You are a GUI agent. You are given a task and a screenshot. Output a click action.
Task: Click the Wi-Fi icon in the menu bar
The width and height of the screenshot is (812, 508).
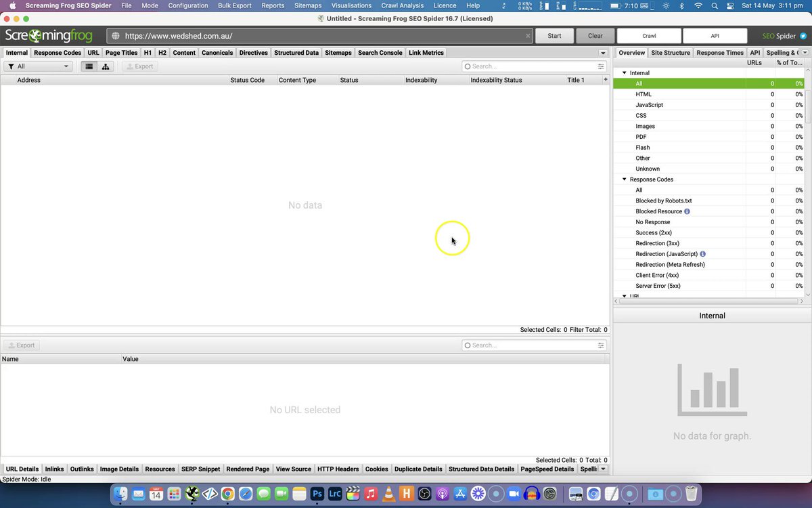point(698,5)
